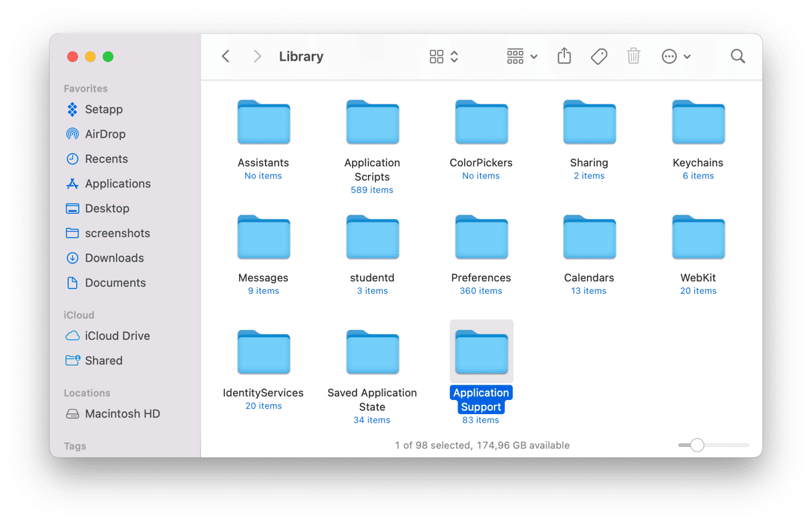Open Applications in the sidebar
Viewport: 812px width, 523px height.
coord(118,184)
